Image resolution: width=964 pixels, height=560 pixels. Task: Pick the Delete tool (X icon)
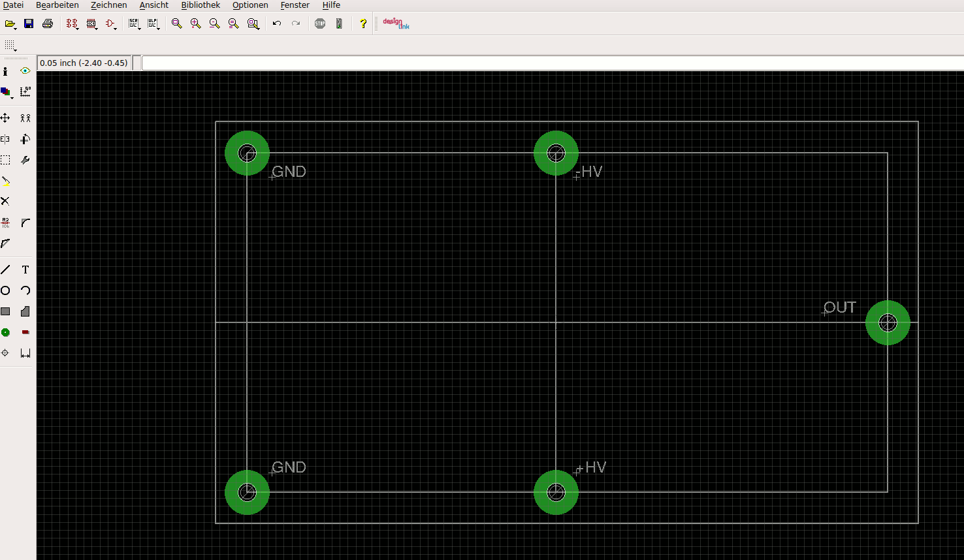click(x=5, y=201)
